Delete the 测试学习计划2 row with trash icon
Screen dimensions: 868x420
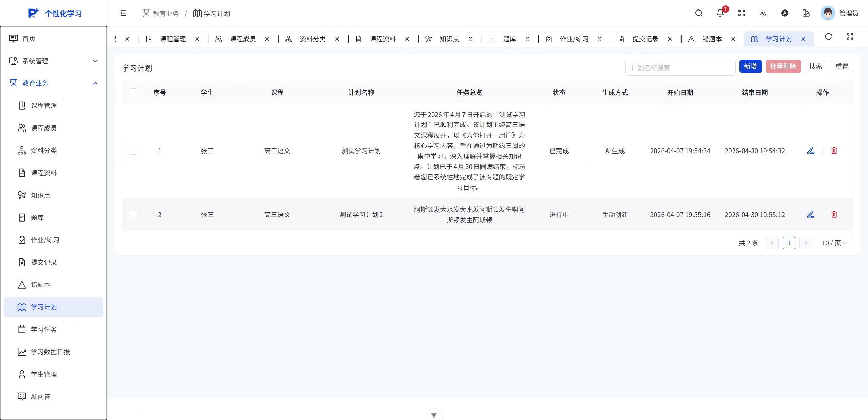point(834,215)
